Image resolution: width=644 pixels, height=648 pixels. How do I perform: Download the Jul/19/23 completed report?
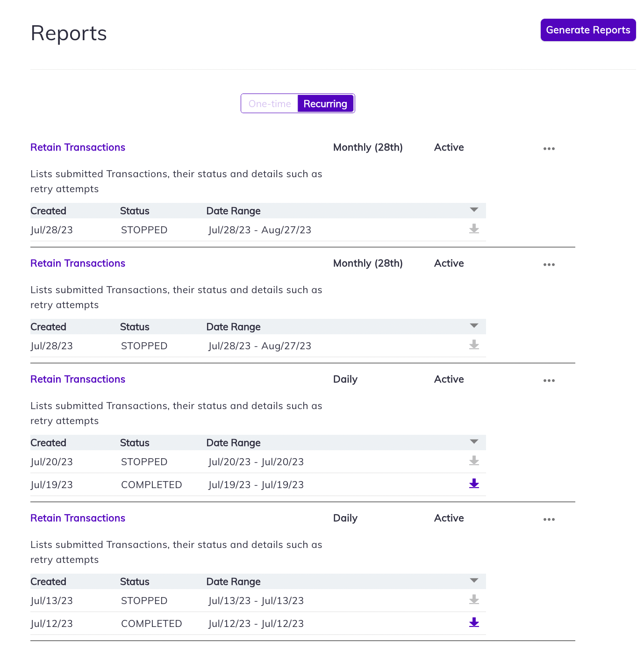coord(474,483)
